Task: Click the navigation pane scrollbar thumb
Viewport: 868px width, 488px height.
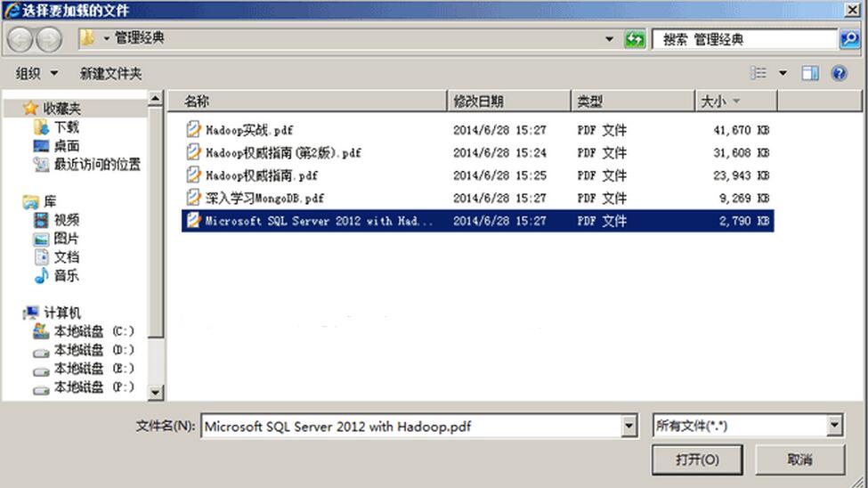Action: pyautogui.click(x=156, y=222)
